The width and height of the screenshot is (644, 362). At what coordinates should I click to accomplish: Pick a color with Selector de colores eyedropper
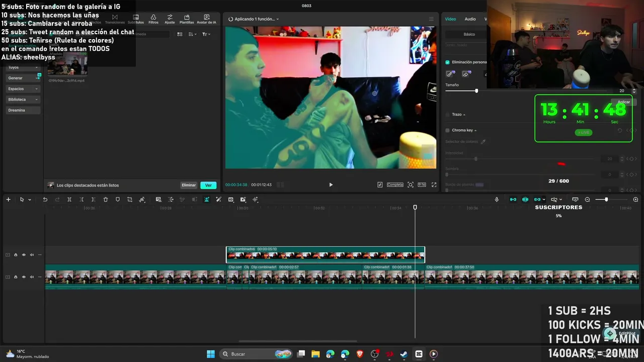[x=483, y=142]
